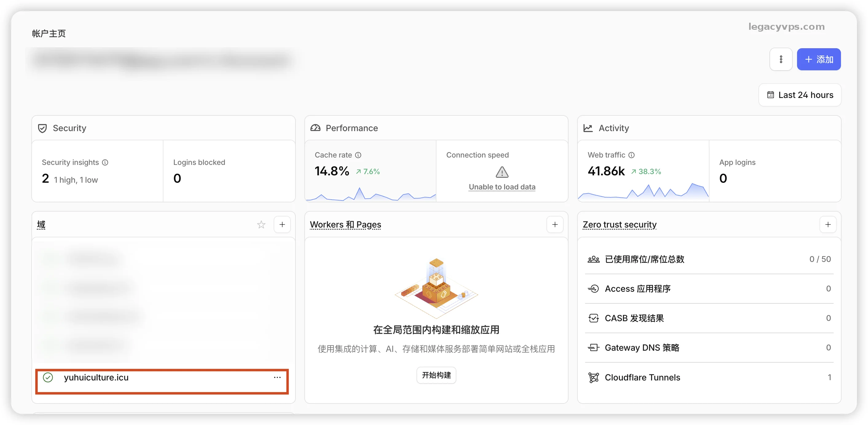Screen dimensions: 868x425
Task: Click the Unable to load data link
Action: tap(502, 187)
